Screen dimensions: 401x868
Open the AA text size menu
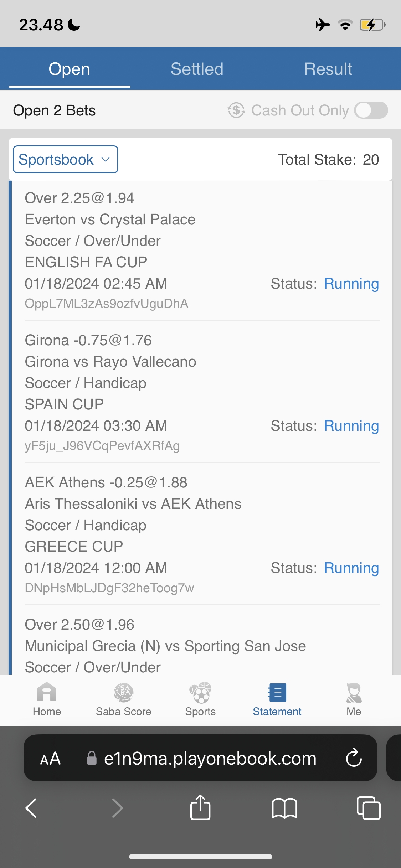tap(50, 758)
